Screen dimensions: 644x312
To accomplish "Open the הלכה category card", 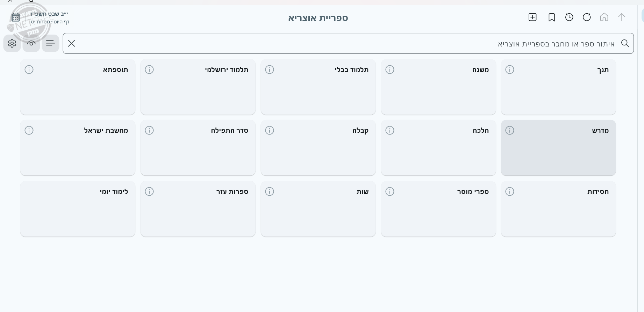I will click(x=438, y=148).
